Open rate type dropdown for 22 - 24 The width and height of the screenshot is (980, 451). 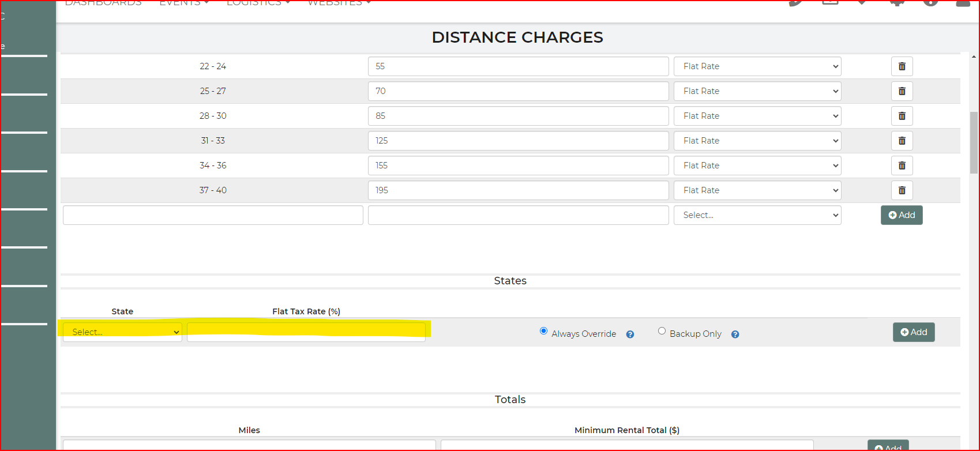[757, 66]
